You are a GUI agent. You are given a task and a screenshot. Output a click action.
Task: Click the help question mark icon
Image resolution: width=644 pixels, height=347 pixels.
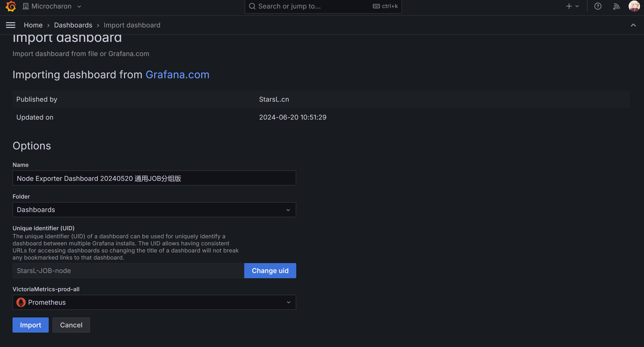pyautogui.click(x=597, y=6)
